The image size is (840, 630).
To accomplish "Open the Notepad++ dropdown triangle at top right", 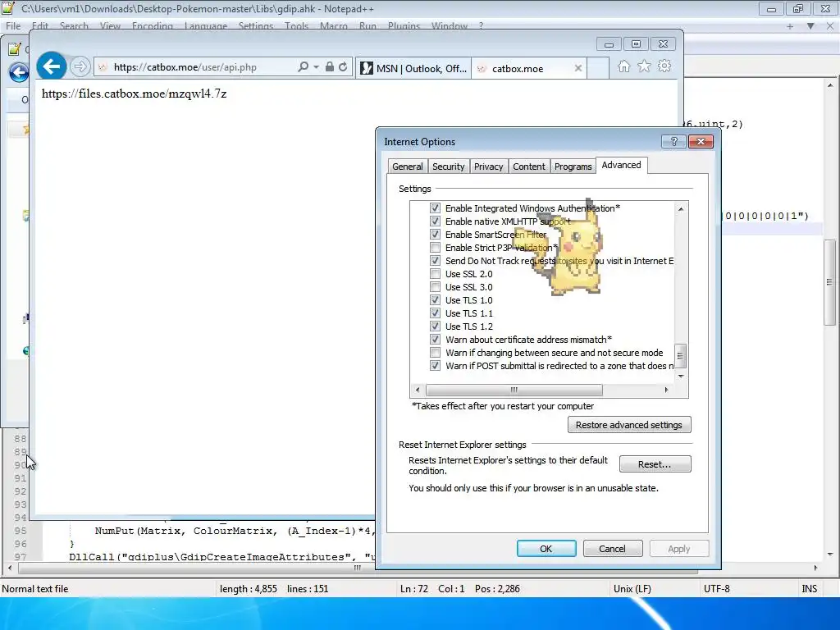I will point(810,25).
